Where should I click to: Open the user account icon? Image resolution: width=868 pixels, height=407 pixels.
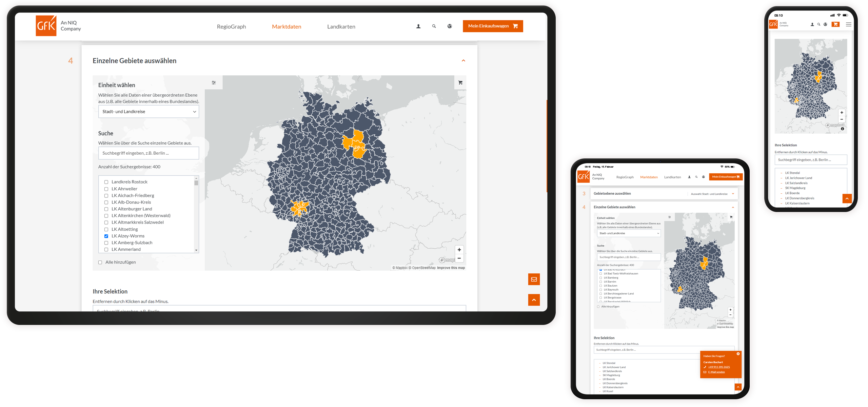[x=418, y=26]
